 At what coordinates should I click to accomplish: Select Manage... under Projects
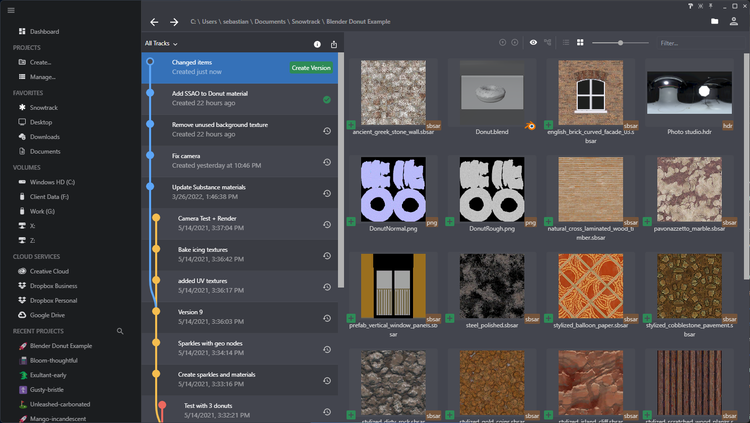(x=43, y=77)
